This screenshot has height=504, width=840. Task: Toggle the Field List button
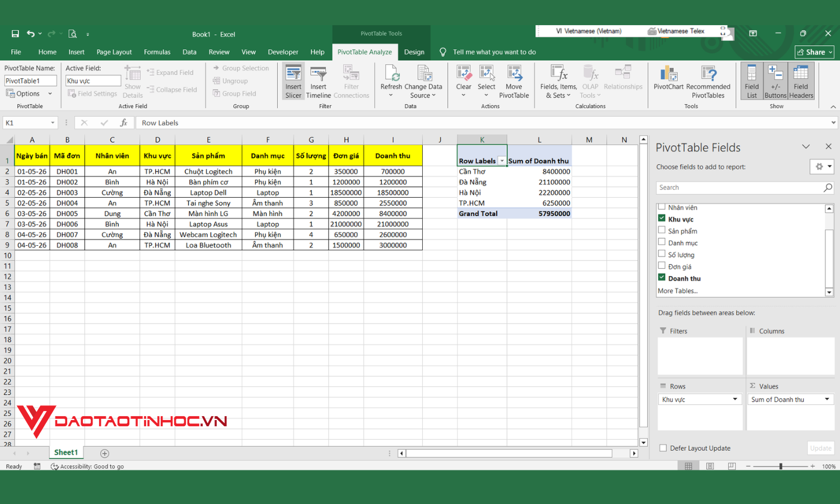[x=752, y=82]
